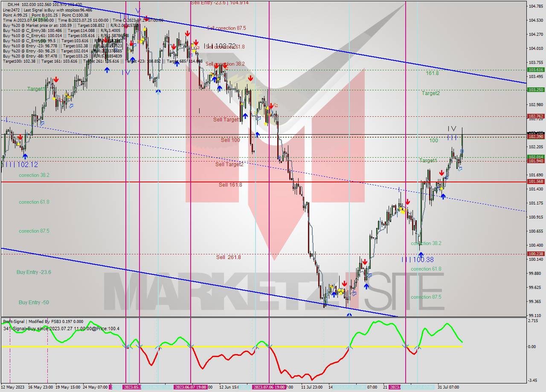Image resolution: width=546 pixels, height=392 pixels.
Task: Click the 102.762 price tag on axis
Action: 536,116
